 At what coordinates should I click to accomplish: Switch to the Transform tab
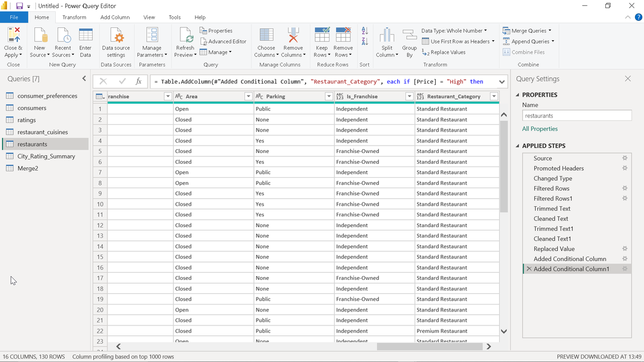[x=74, y=17]
